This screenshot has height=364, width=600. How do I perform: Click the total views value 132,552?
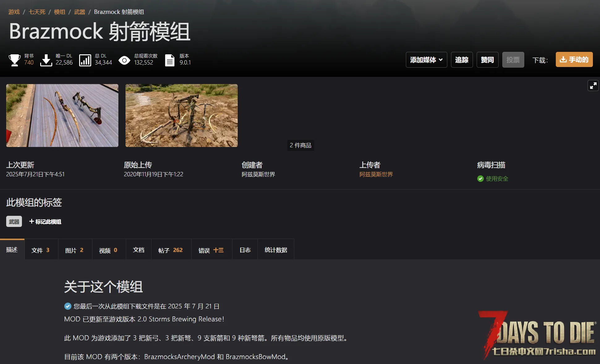[x=144, y=62]
